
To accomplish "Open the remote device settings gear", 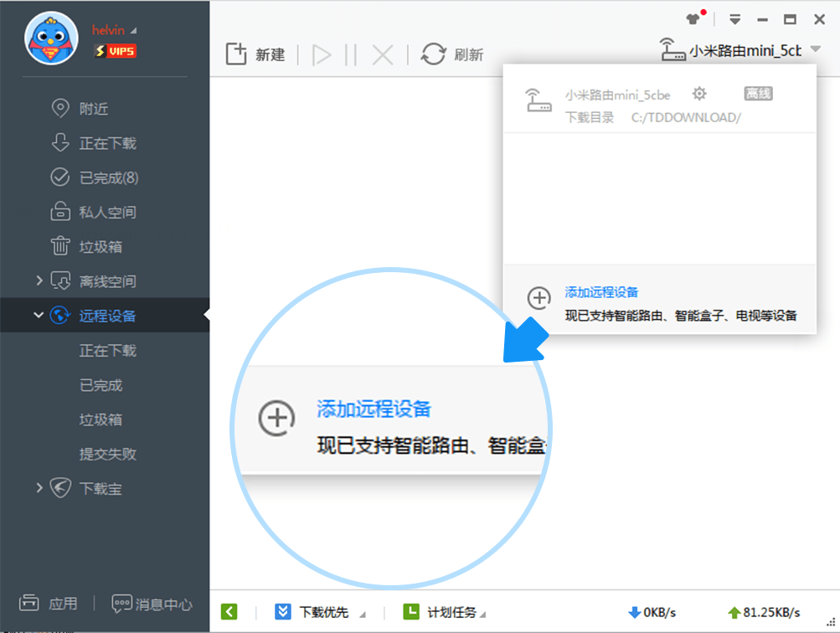I will (x=699, y=95).
